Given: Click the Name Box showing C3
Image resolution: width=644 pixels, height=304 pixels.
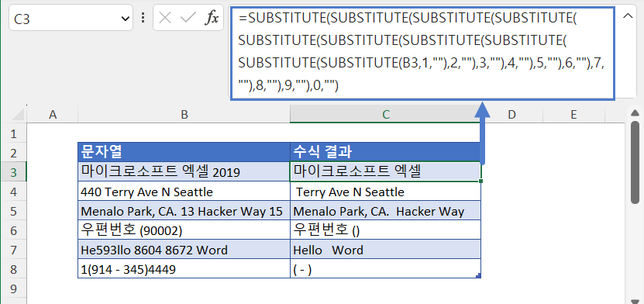Looking at the screenshot, I should coord(71,18).
